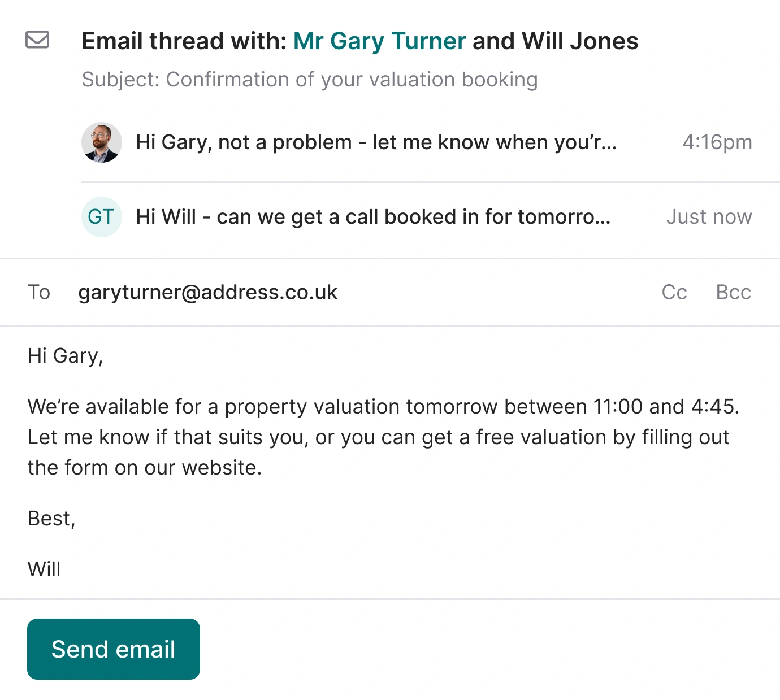Click the 'Best,' sign-off line
This screenshot has height=700, width=780.
tap(51, 519)
